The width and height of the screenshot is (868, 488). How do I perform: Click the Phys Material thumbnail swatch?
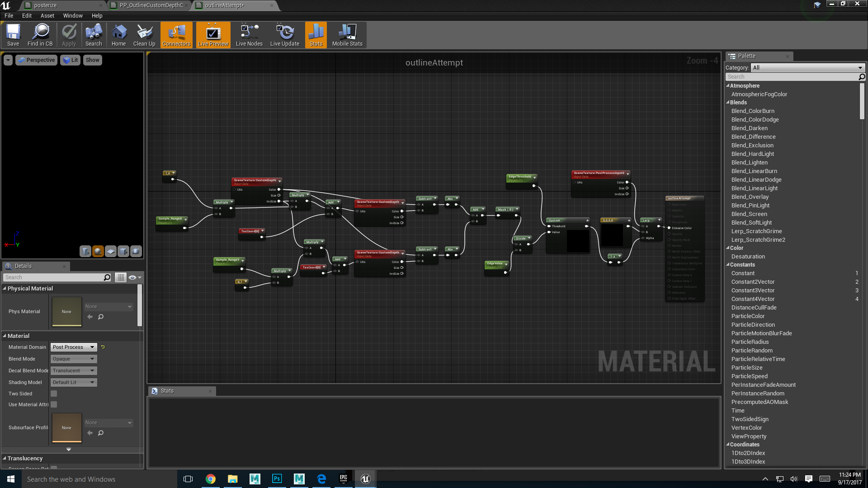(66, 311)
